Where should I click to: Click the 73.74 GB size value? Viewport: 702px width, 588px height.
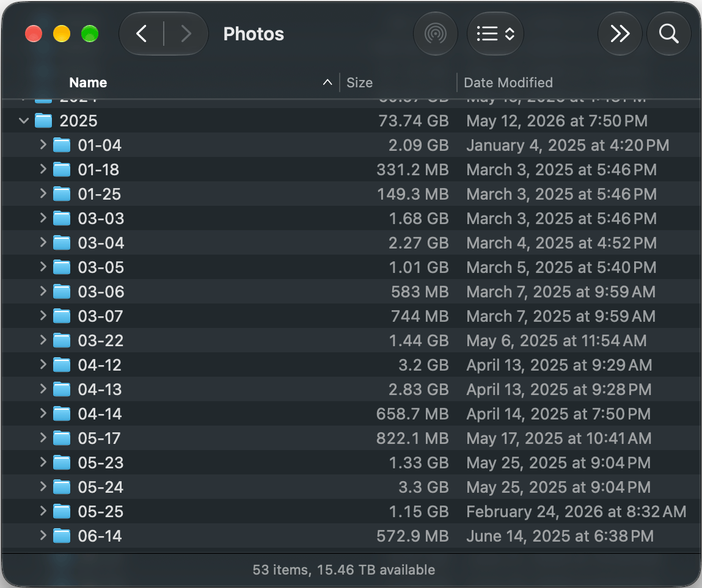(414, 121)
